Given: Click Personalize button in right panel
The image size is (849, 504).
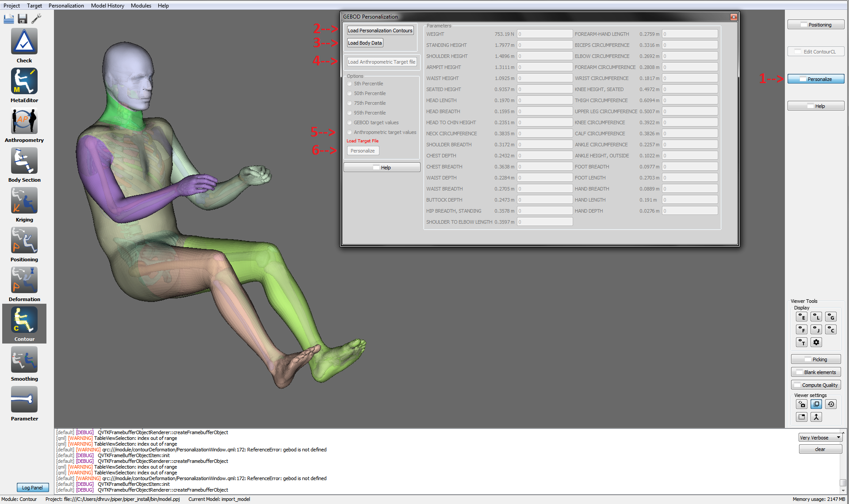Looking at the screenshot, I should pyautogui.click(x=816, y=79).
